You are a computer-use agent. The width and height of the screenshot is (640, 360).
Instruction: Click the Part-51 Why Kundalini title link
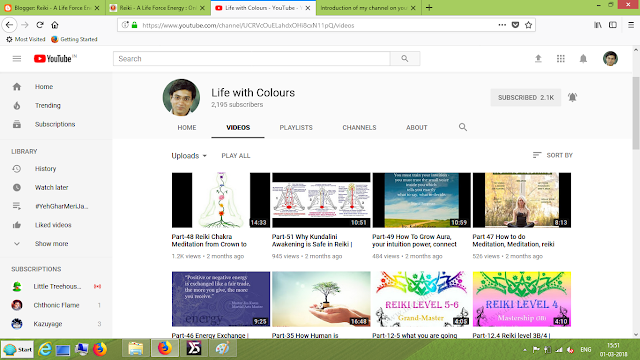tap(312, 240)
